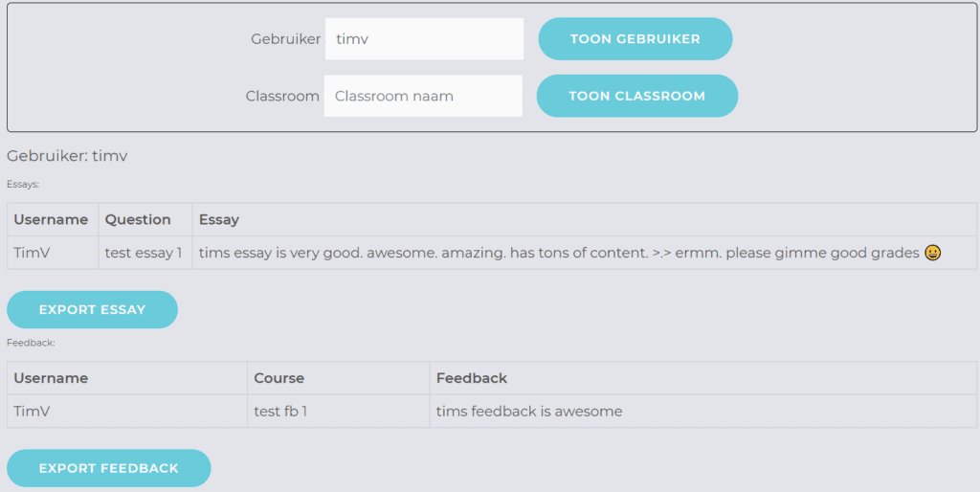980x492 pixels.
Task: Click 'tims feedback is awesome' cell
Action: (703, 412)
